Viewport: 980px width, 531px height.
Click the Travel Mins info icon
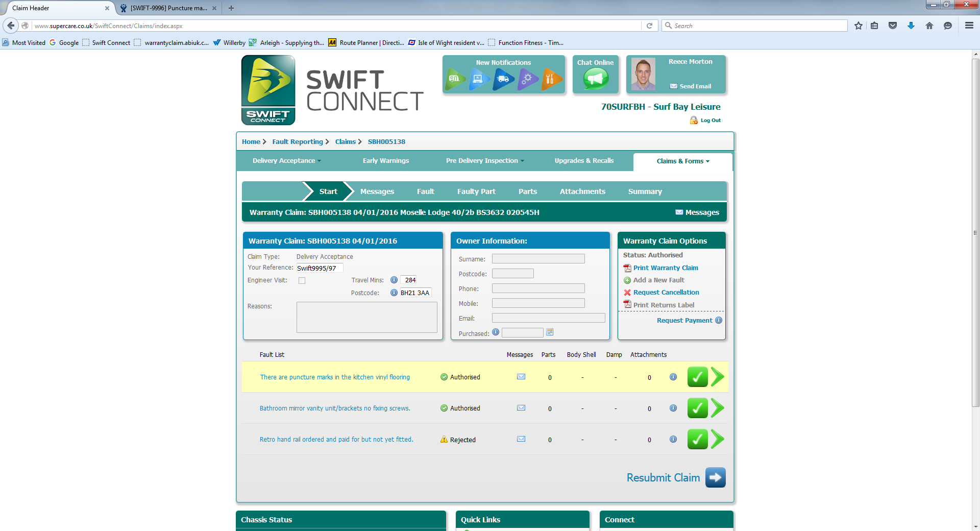pos(394,280)
